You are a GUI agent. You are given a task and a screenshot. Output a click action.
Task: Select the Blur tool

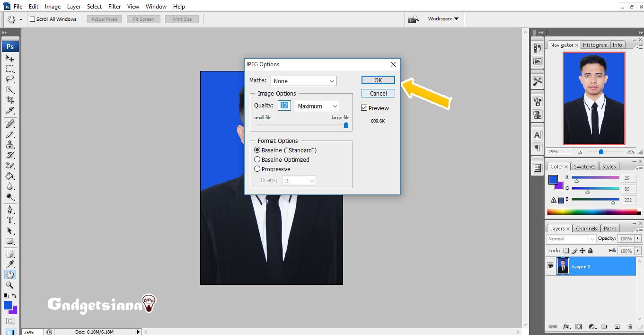point(10,186)
